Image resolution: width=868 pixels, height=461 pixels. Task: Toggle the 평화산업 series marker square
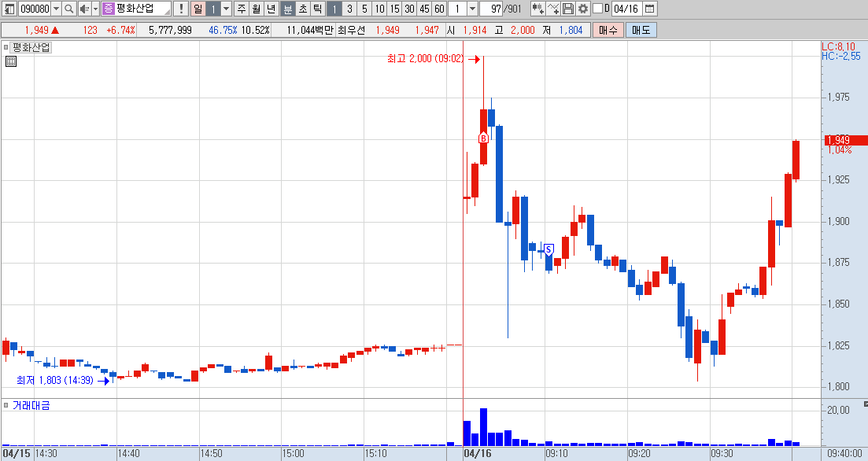[x=6, y=47]
